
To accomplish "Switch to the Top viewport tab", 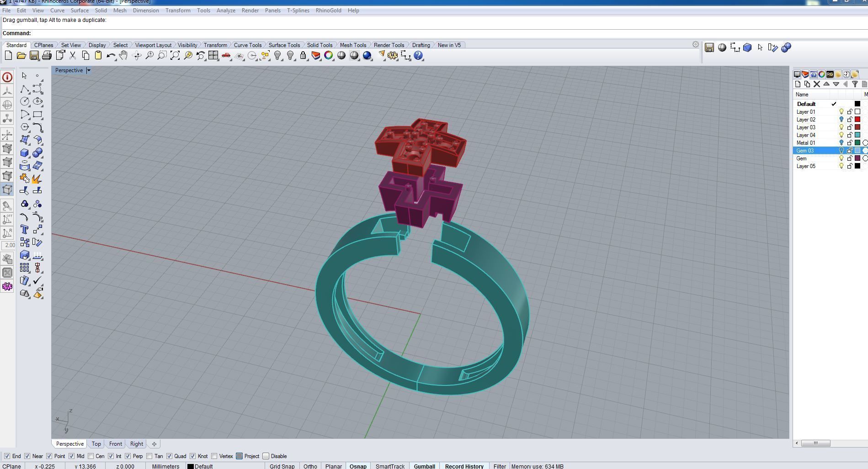I will (96, 444).
